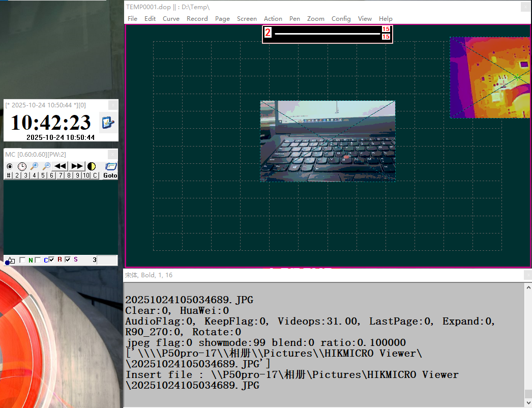Open the Config menu

coord(341,19)
